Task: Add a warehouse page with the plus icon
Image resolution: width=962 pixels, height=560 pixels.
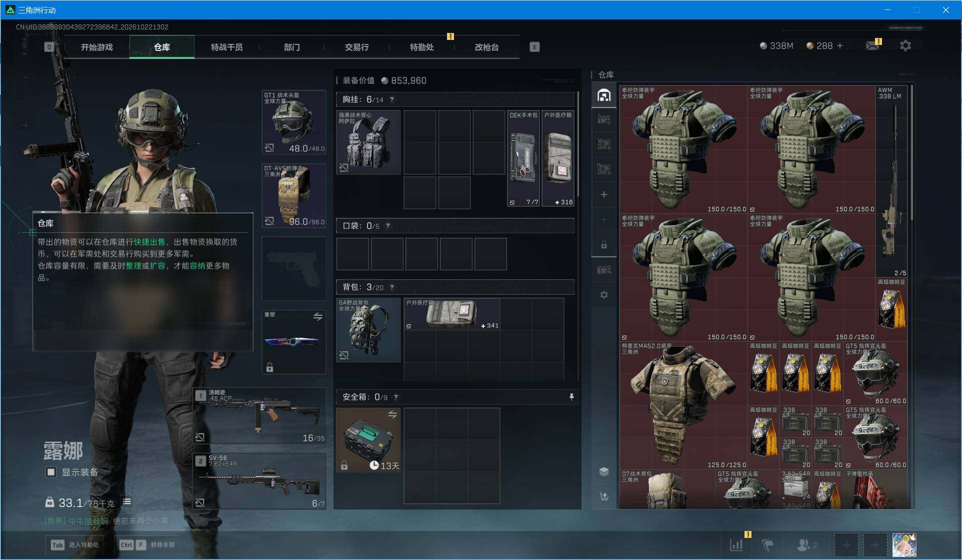Action: pos(604,194)
